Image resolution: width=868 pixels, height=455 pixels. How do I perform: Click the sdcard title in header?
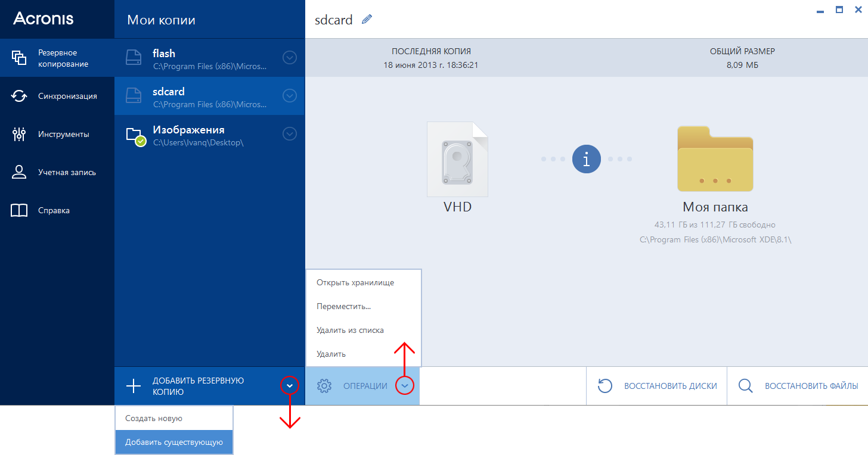[334, 20]
